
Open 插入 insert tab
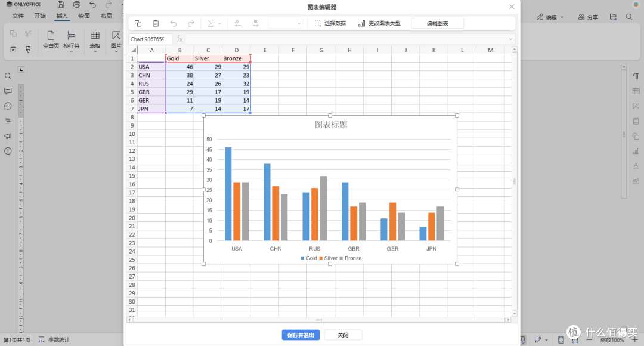[x=61, y=16]
